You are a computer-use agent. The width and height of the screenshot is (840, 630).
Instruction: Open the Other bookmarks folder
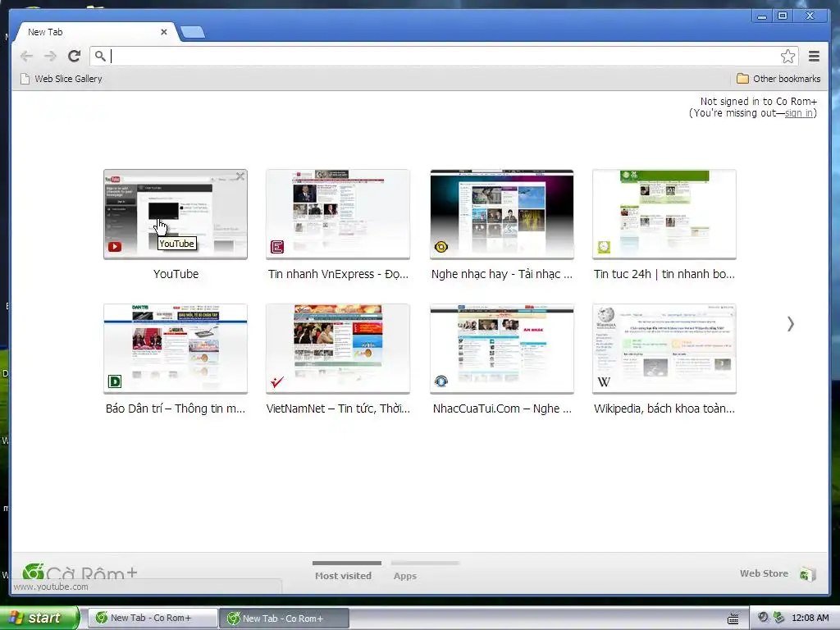778,79
